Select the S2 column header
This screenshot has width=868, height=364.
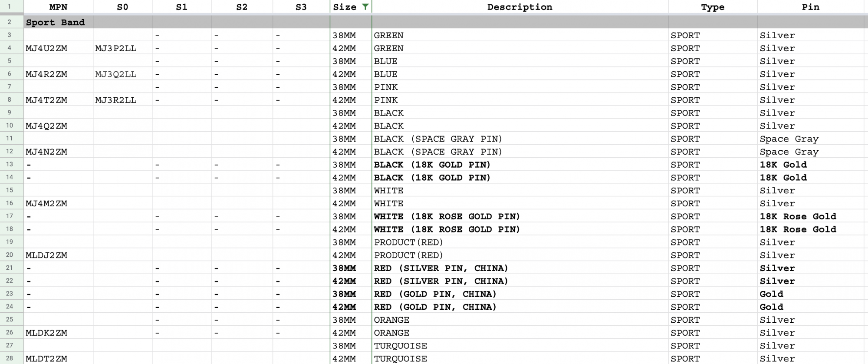click(242, 7)
